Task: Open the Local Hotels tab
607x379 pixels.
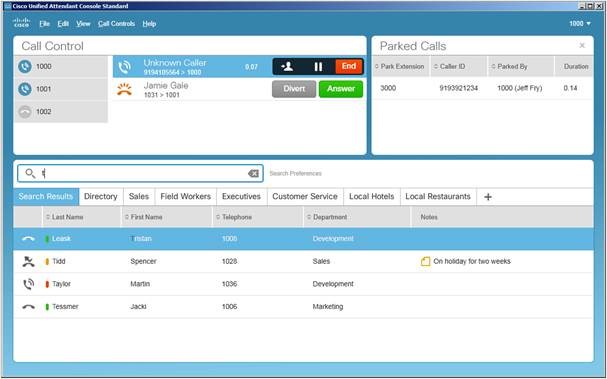Action: point(371,196)
